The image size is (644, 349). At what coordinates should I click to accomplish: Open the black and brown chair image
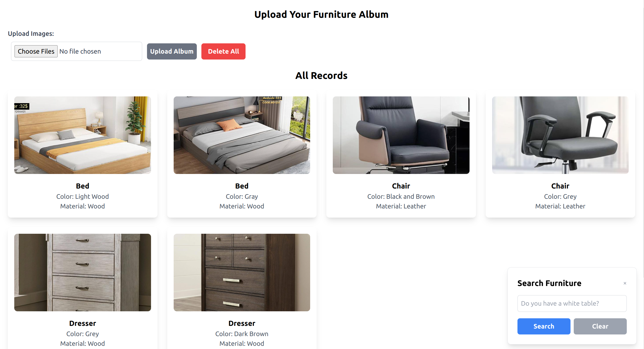point(401,135)
